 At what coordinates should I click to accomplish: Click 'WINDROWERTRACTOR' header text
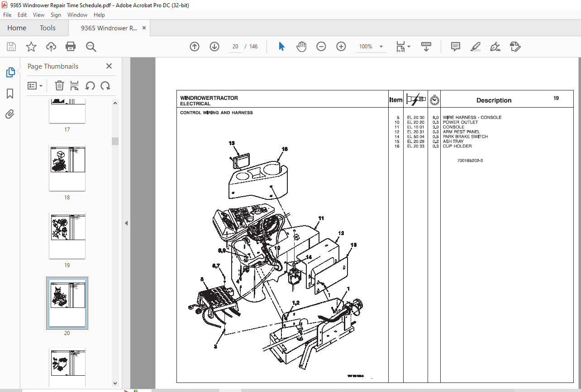(209, 98)
